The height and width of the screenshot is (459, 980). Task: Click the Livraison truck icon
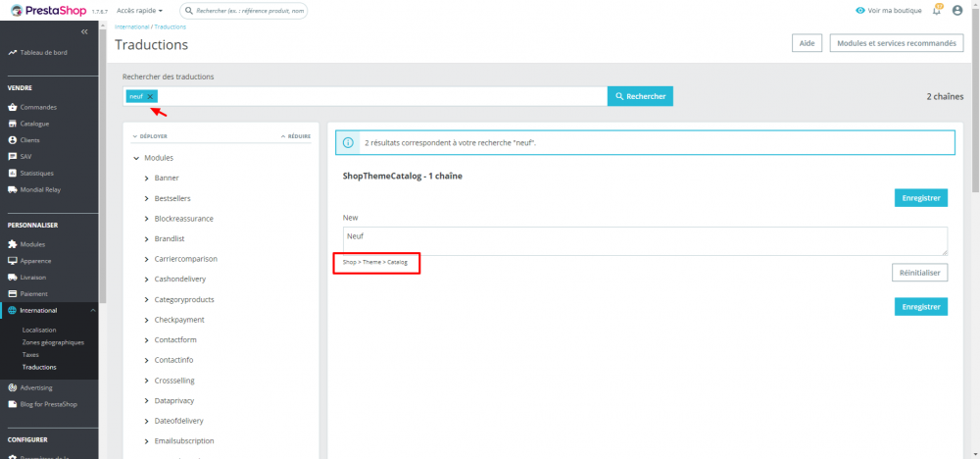pos(13,277)
